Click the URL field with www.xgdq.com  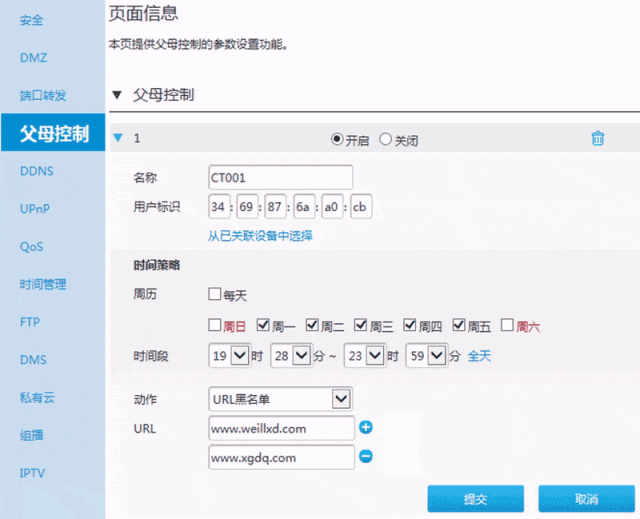(281, 457)
